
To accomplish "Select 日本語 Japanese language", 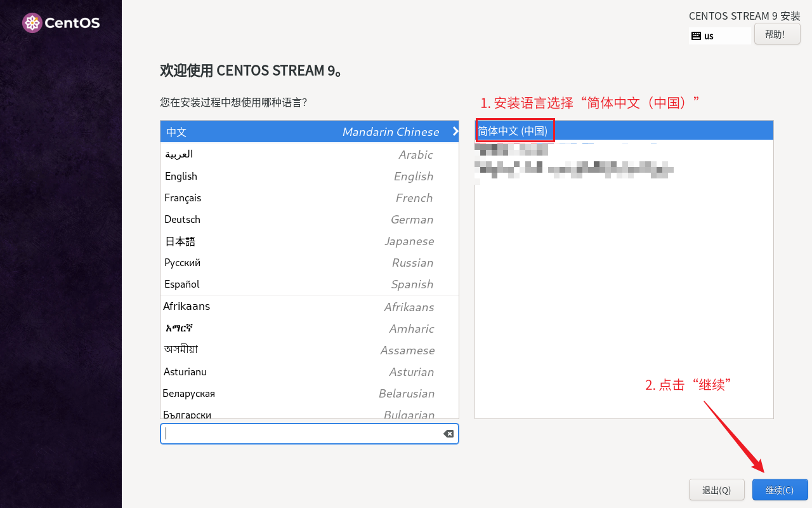I will [309, 241].
